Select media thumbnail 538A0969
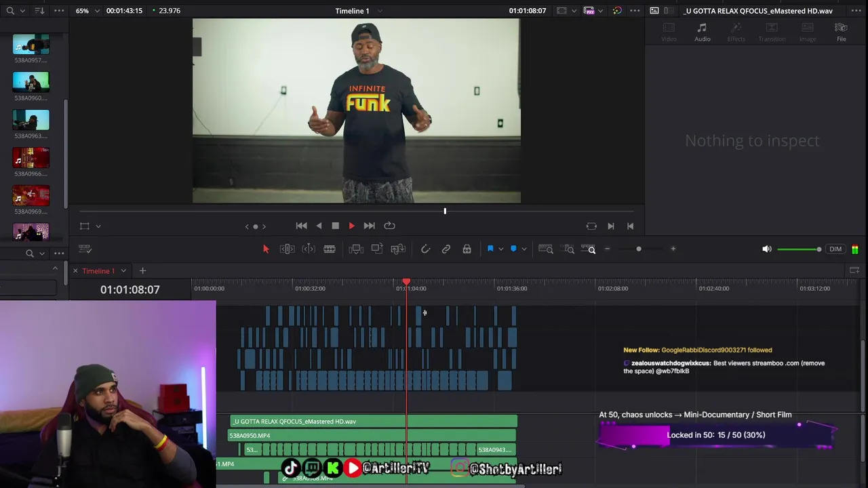The height and width of the screenshot is (488, 868). click(x=31, y=195)
